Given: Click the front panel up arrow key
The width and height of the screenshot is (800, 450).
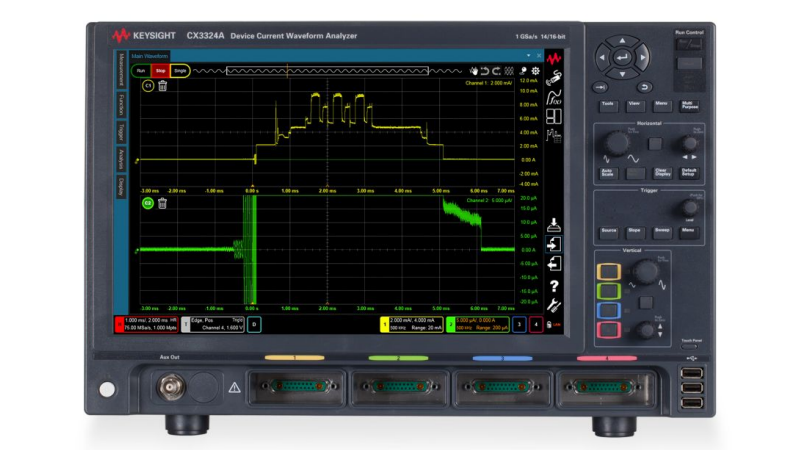Looking at the screenshot, I should click(x=622, y=41).
